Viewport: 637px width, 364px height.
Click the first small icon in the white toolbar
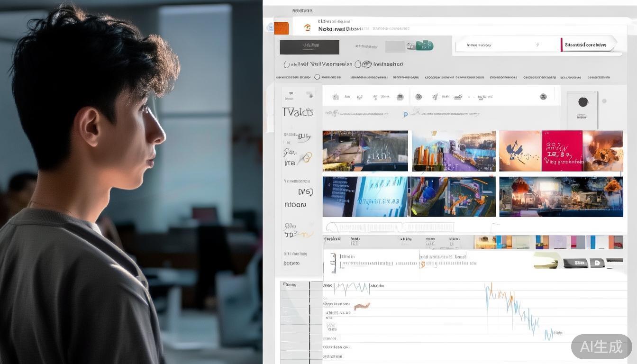click(336, 97)
